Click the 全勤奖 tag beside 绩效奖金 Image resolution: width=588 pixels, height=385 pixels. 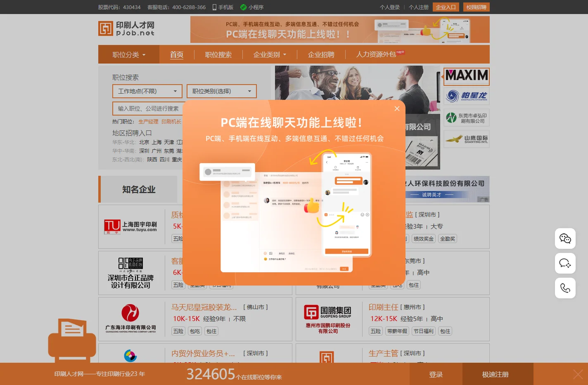pyautogui.click(x=448, y=239)
